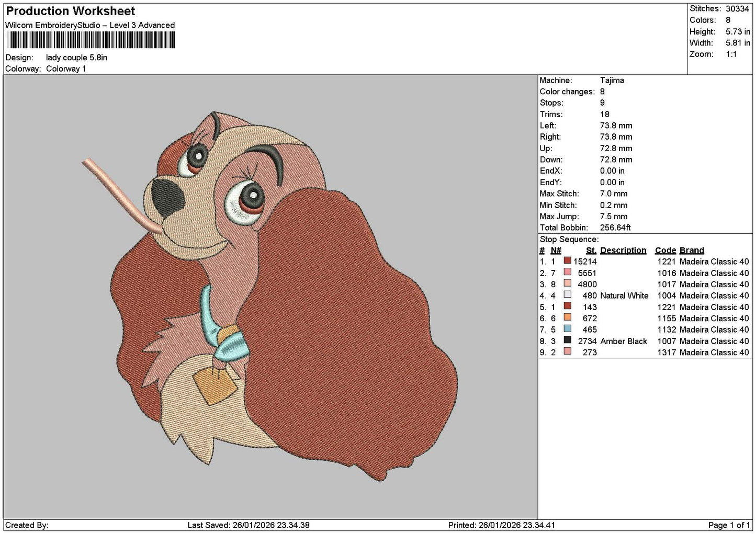
Task: Click the Machine value Tajima
Action: pyautogui.click(x=612, y=81)
